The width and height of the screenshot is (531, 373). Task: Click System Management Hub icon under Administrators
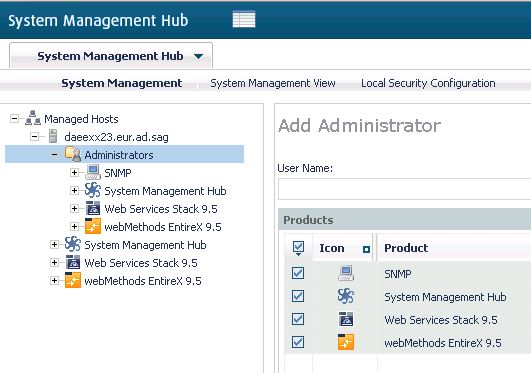[x=93, y=190]
